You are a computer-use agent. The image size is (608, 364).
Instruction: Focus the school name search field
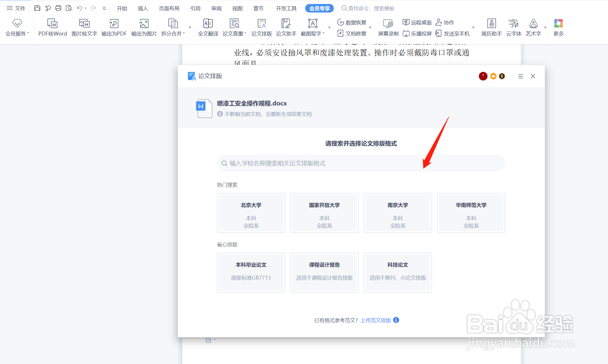tap(361, 163)
